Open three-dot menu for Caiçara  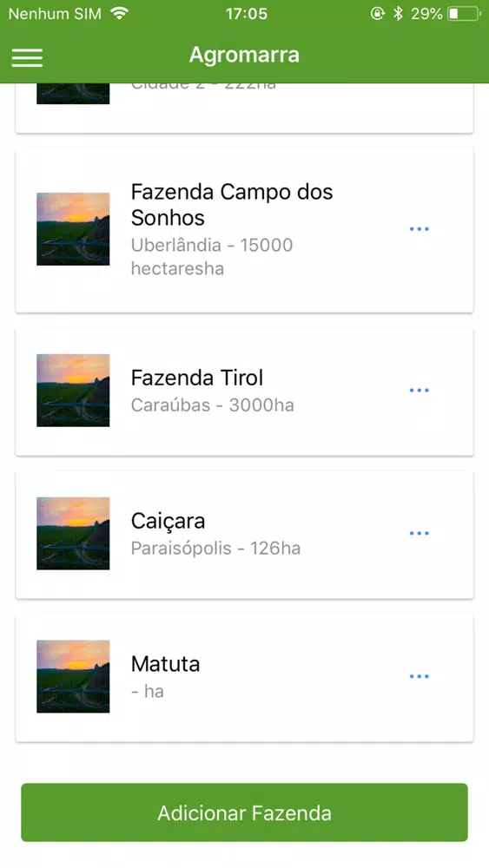pyautogui.click(x=420, y=534)
